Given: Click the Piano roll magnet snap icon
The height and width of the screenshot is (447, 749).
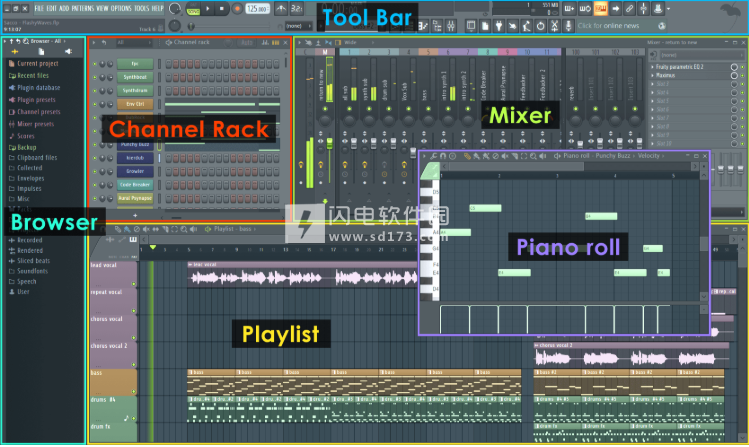Looking at the screenshot, I should 443,156.
